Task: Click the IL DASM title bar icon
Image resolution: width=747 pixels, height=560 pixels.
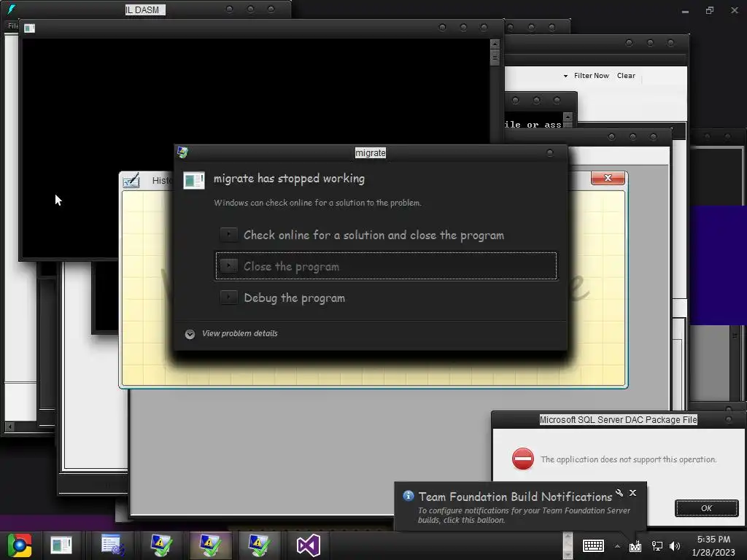Action: [12, 9]
